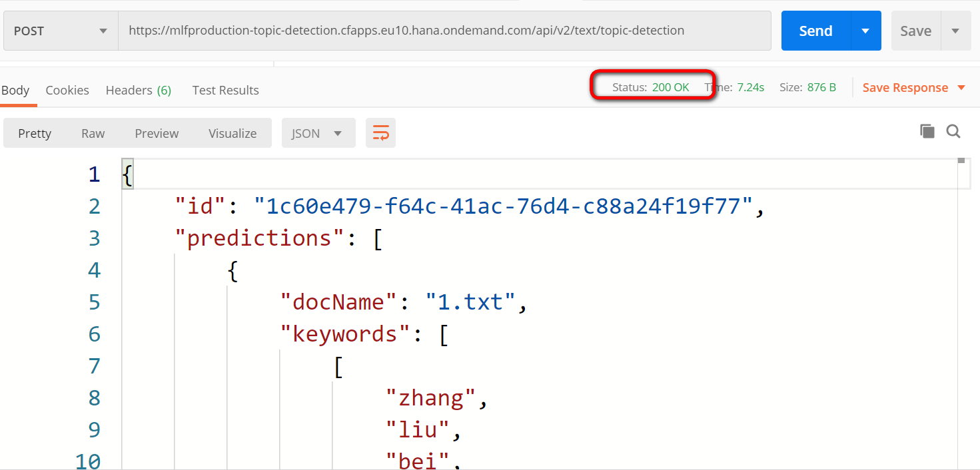Save the request
This screenshot has width=980, height=470.
915,31
